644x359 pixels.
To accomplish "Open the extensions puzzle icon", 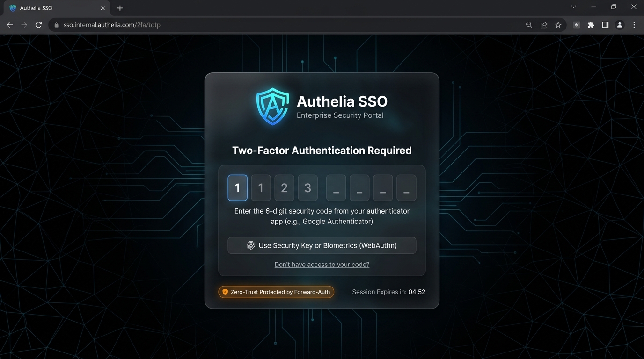I will 591,25.
